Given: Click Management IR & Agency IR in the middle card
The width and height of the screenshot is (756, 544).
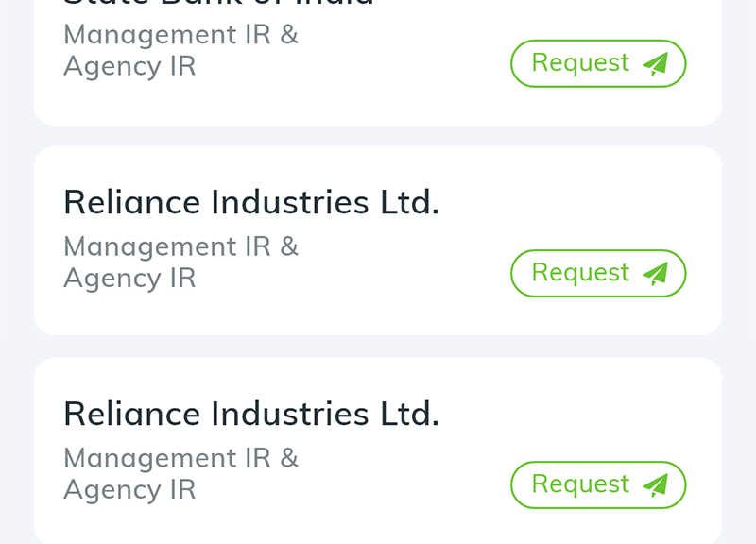Looking at the screenshot, I should pyautogui.click(x=180, y=263).
